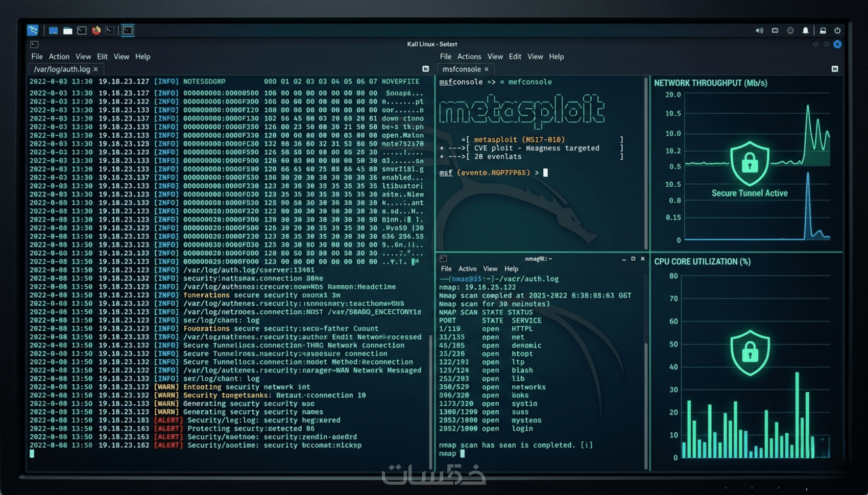Click the volume speaker icon in the system tray
Viewport: 868px width, 495px height.
(759, 31)
